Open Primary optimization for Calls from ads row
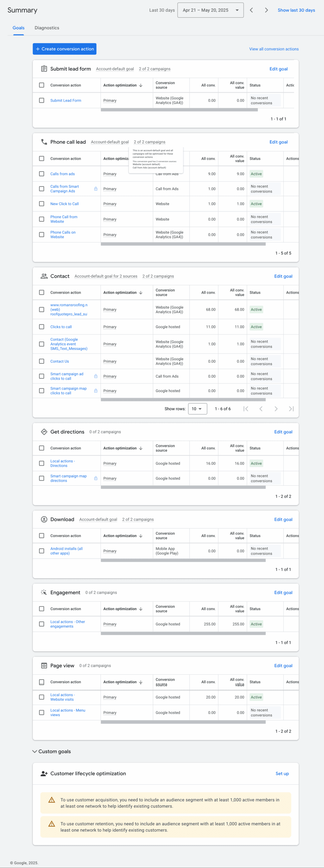The image size is (324, 868). (x=110, y=174)
